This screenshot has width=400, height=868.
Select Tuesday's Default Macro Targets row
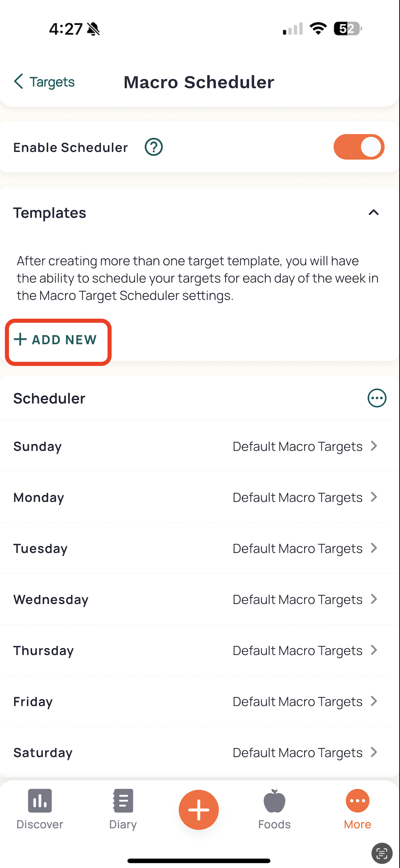297,549
